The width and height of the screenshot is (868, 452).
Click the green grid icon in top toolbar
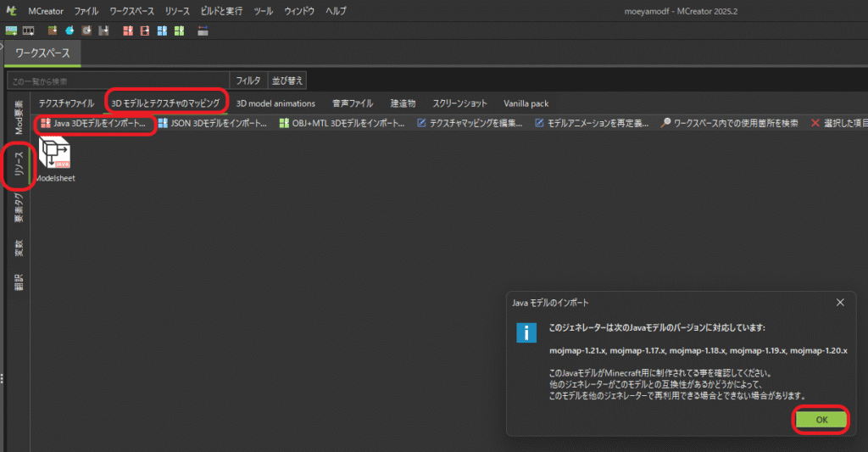coord(179,31)
